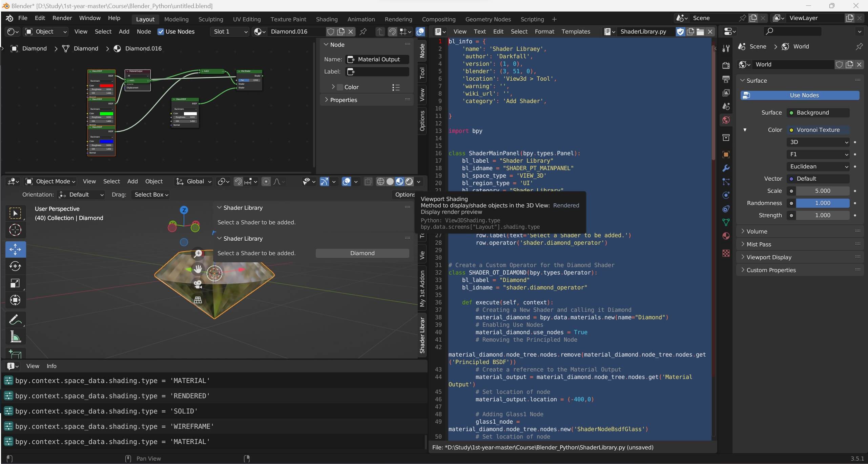868x464 pixels.
Task: Open the Euclidean distance dropdown
Action: click(818, 166)
